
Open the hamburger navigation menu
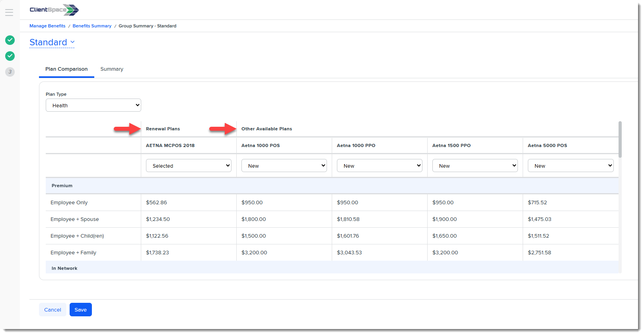coord(9,12)
